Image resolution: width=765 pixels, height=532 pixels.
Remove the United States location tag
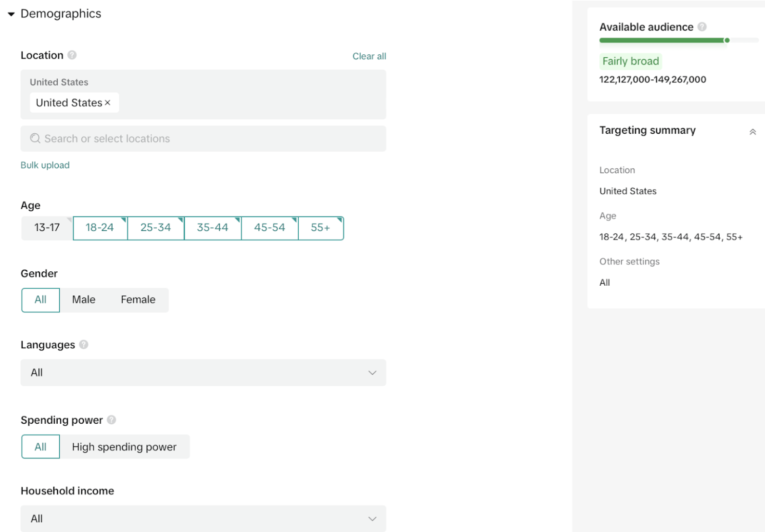coord(108,103)
